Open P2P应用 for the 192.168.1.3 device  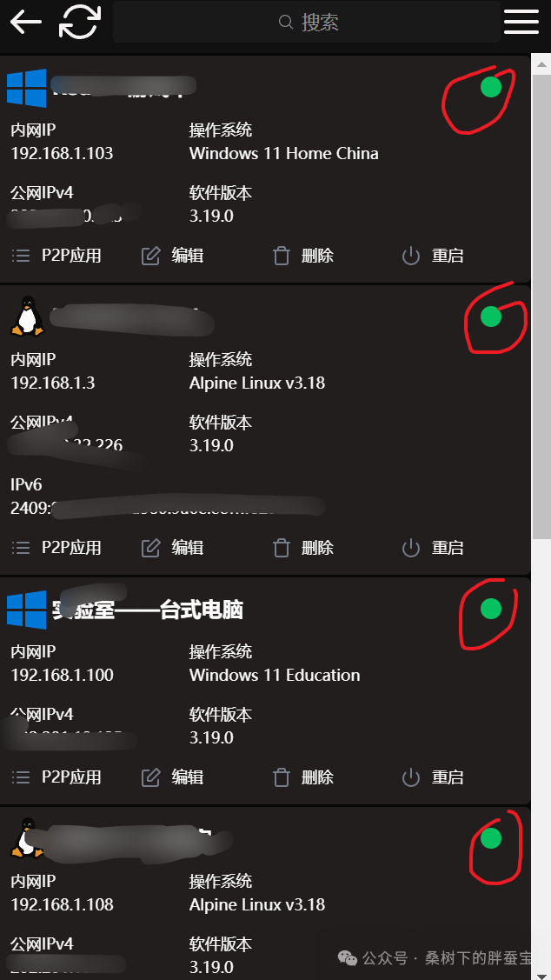coord(56,548)
